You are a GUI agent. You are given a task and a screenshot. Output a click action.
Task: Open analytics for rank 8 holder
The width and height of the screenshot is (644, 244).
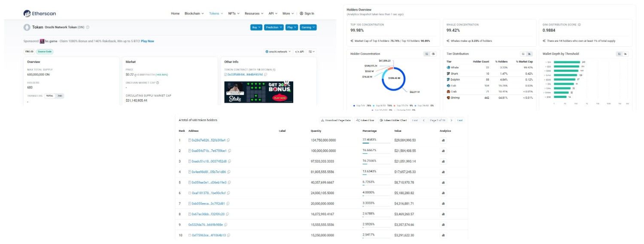443,214
